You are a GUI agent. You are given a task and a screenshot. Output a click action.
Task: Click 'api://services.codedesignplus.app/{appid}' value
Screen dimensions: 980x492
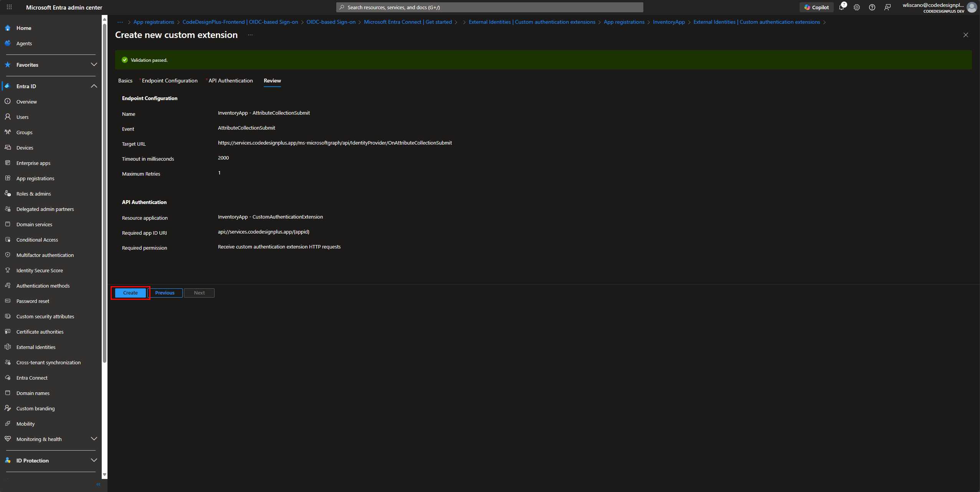coord(264,232)
